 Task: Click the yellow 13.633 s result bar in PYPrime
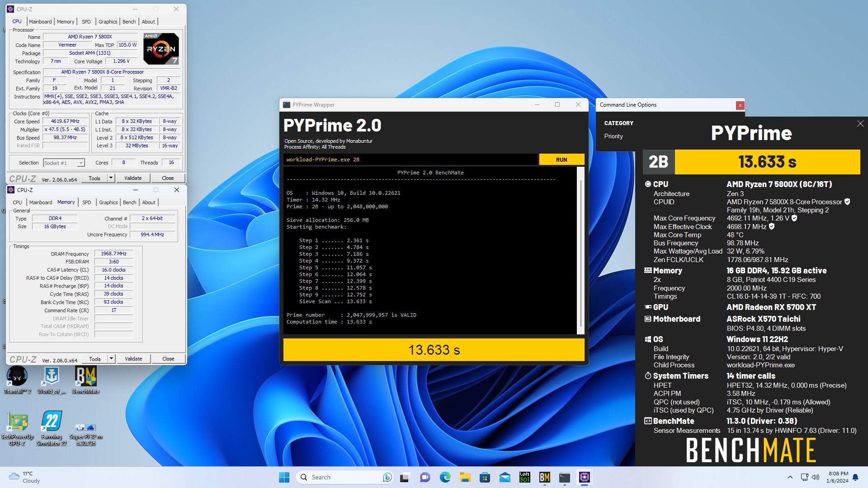(x=434, y=350)
